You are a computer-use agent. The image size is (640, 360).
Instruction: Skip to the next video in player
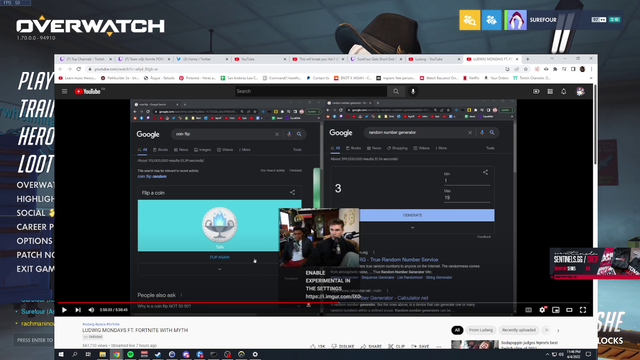(78, 310)
